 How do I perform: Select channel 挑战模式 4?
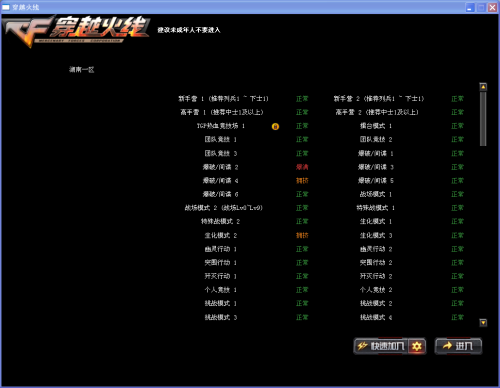point(376,317)
